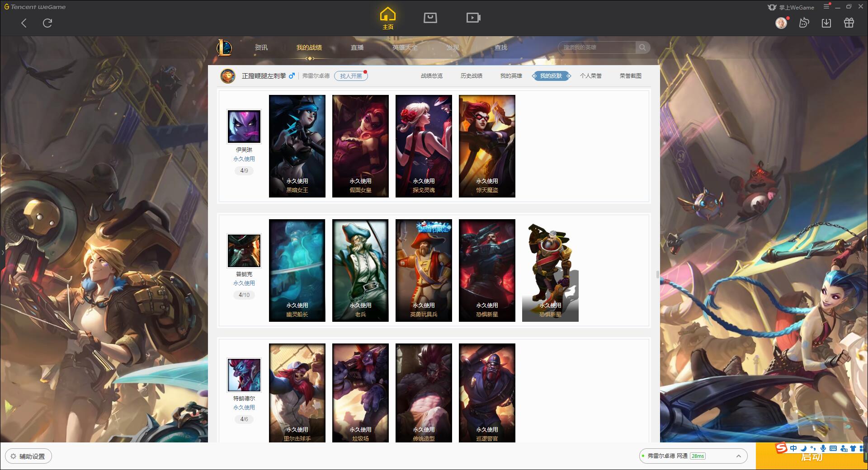Image resolution: width=868 pixels, height=470 pixels.
Task: Open the 传统造型 skin card
Action: click(424, 393)
